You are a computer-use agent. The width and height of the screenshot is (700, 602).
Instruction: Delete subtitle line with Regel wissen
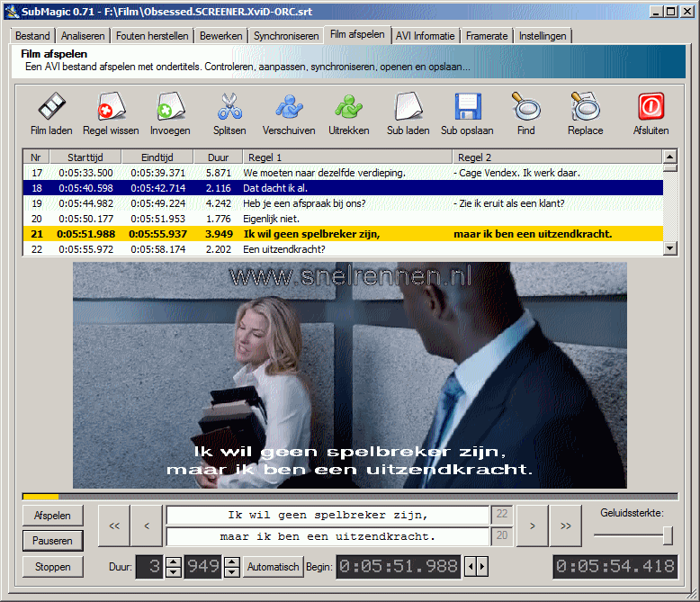click(112, 106)
